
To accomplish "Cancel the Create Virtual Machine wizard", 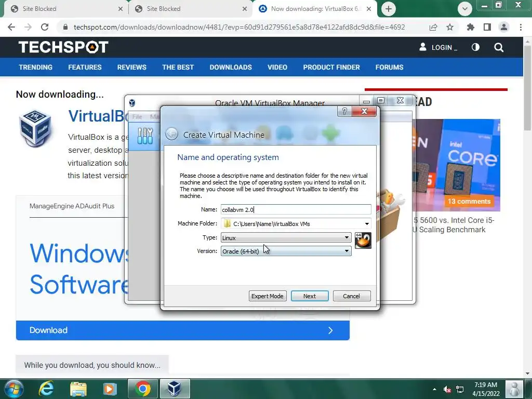I will [x=351, y=296].
